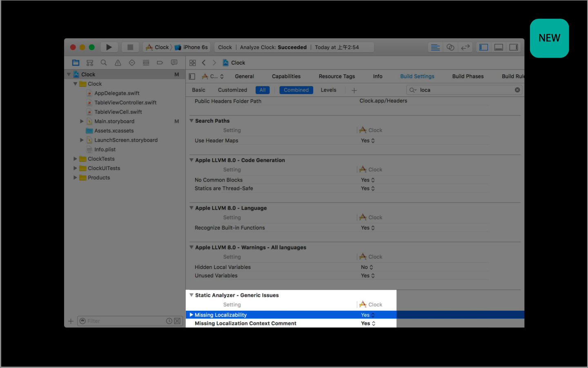Add a build setting with plus button
This screenshot has width=588, height=368.
point(354,90)
